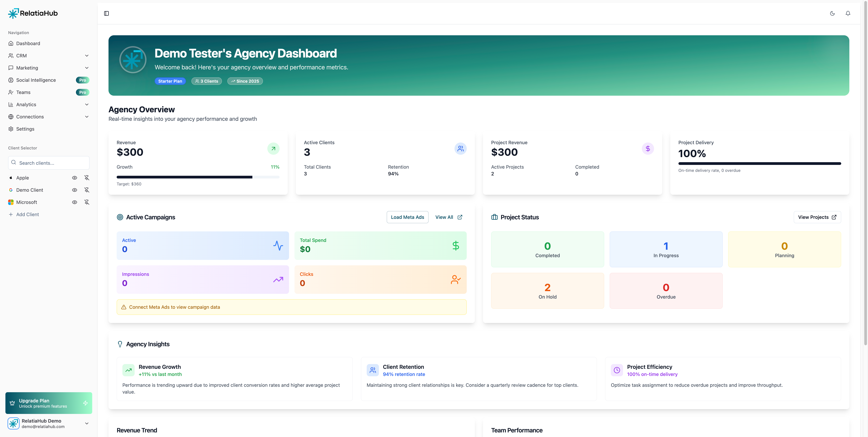Click the RelatiaHub logo in sidebar
The height and width of the screenshot is (437, 868).
coord(33,13)
